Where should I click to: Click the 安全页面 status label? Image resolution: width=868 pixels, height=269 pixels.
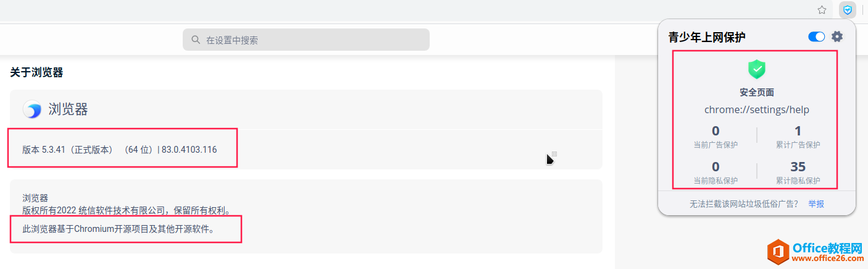(757, 92)
